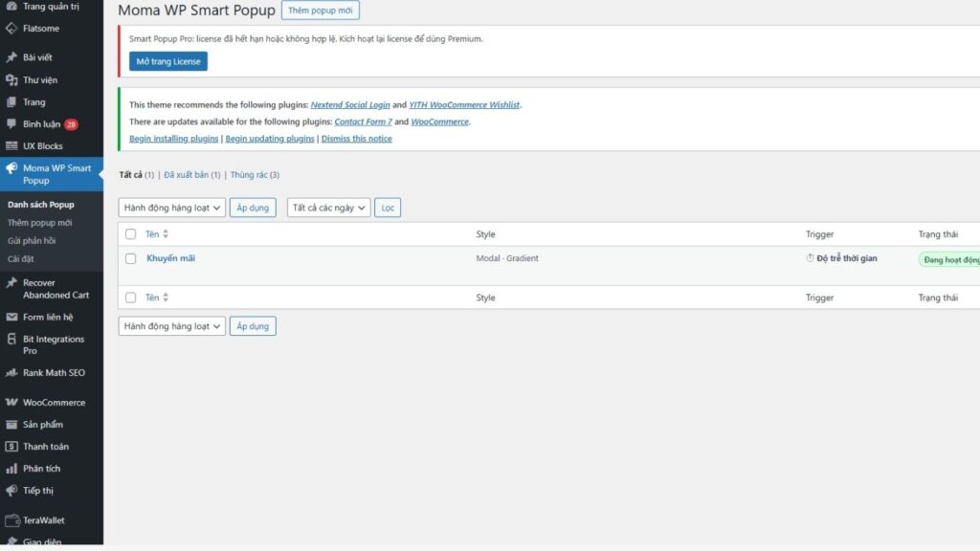Click the Tiếp thị megaphone icon
This screenshot has height=551, width=980.
11,491
